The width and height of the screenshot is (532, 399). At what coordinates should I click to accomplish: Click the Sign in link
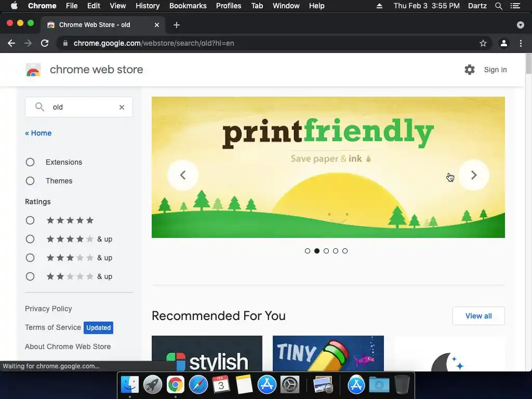[495, 70]
